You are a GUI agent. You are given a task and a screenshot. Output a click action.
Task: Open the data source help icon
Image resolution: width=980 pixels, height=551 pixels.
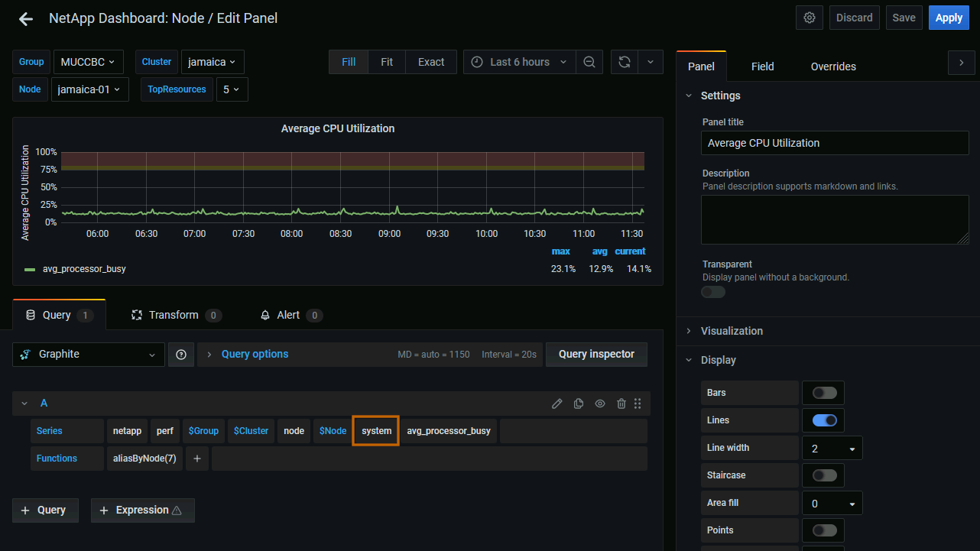click(181, 355)
